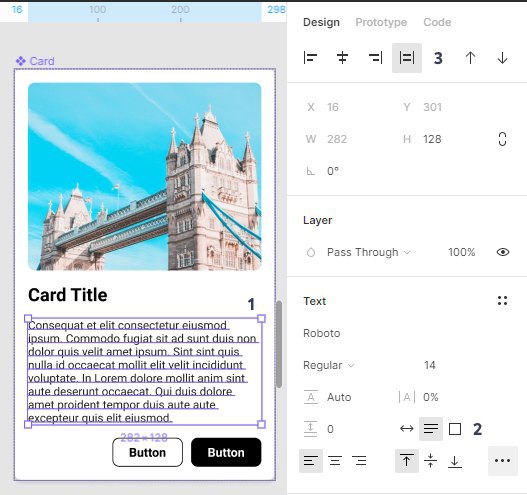Click the Card component diamond icon
Screen dimensions: 527x495
point(21,61)
